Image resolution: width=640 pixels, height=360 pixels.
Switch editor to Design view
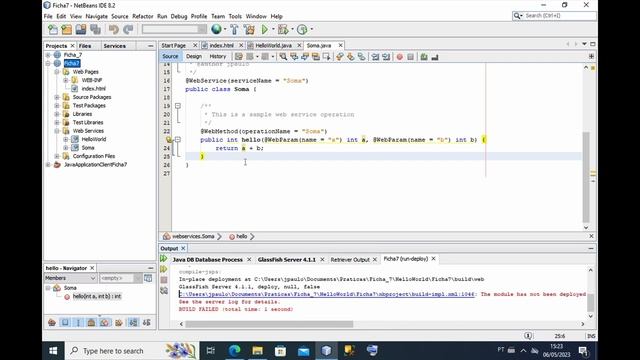194,57
